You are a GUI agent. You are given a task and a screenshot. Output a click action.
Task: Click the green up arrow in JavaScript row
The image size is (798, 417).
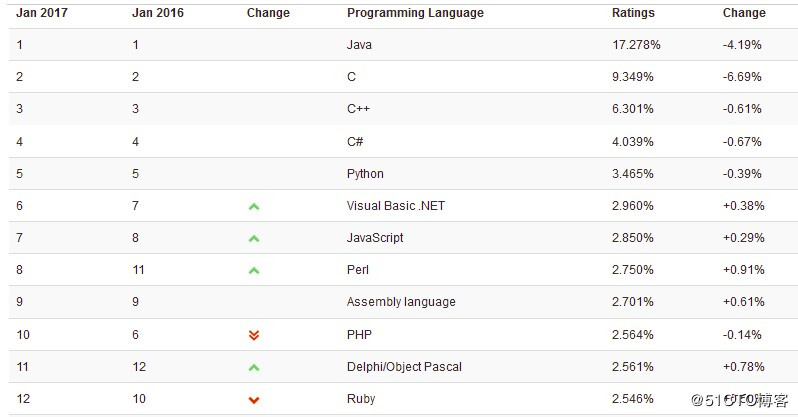[x=254, y=238]
